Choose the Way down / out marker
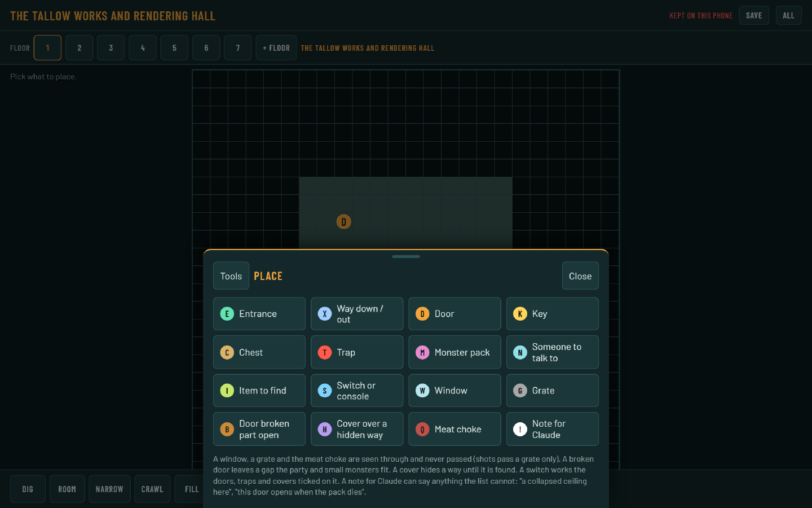The image size is (812, 508). [x=357, y=314]
